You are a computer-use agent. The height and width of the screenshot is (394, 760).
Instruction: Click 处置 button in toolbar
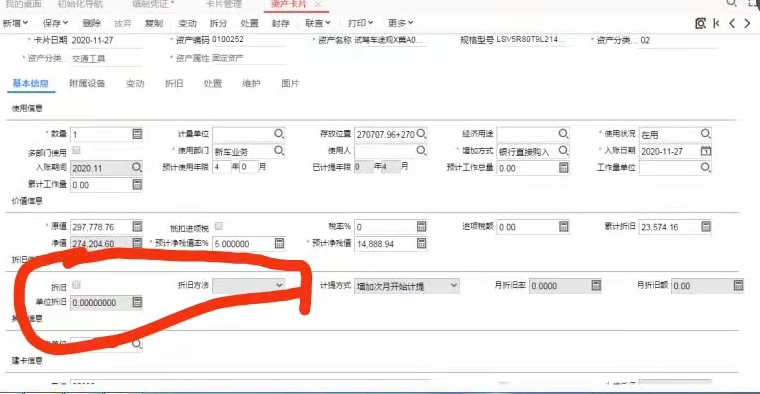249,23
